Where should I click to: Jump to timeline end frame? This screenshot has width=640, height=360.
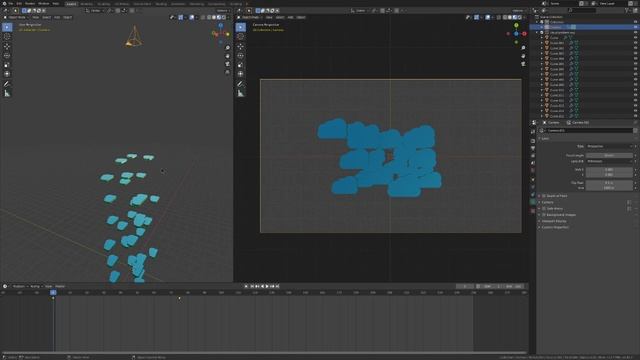[x=278, y=287]
